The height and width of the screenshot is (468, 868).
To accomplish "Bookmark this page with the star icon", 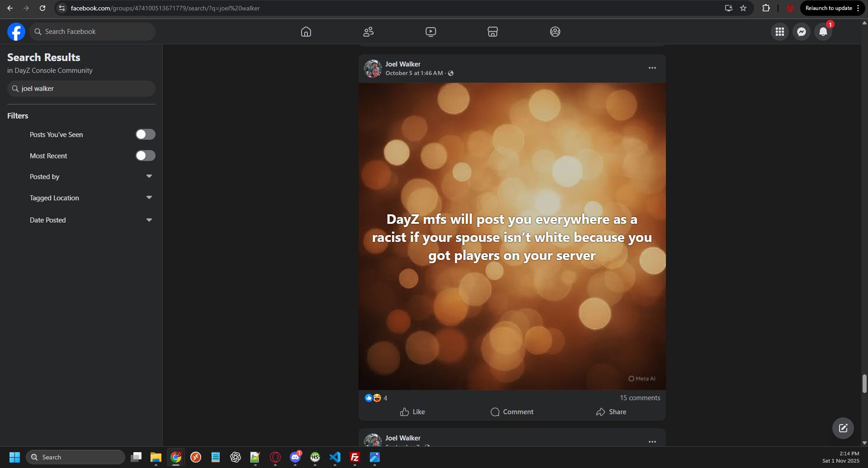I will pyautogui.click(x=743, y=8).
